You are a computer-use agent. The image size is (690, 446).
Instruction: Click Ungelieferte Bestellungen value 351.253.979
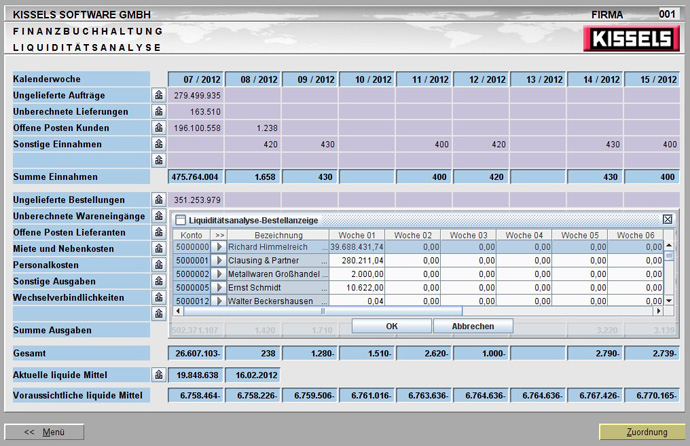click(195, 199)
